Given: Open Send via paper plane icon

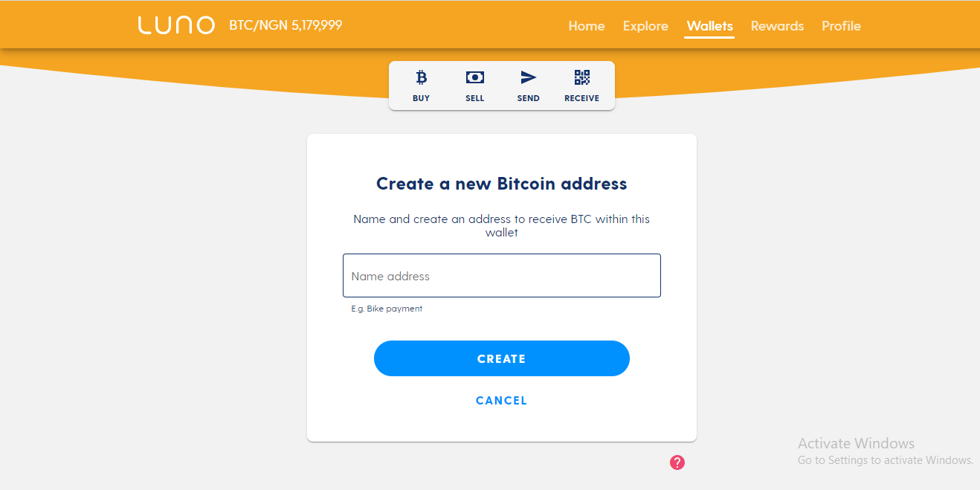Looking at the screenshot, I should pos(528,77).
